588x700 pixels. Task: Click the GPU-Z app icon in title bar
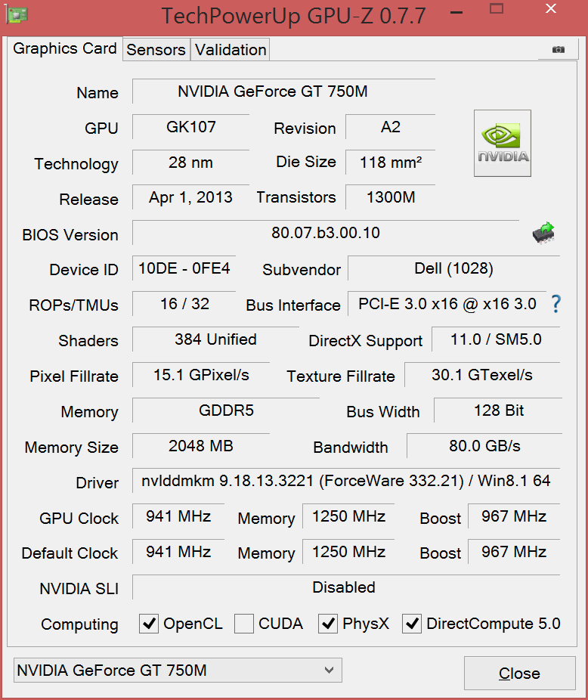pos(17,14)
